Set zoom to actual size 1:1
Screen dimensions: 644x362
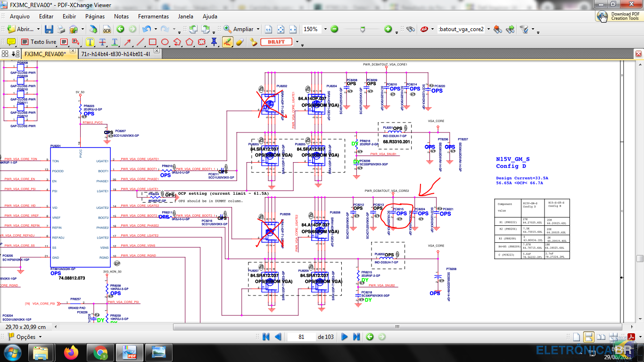(268, 29)
